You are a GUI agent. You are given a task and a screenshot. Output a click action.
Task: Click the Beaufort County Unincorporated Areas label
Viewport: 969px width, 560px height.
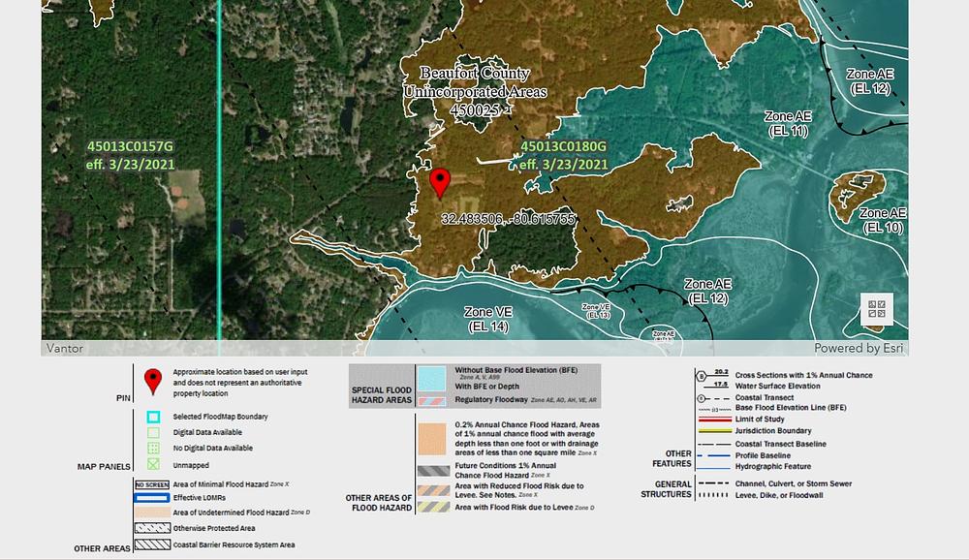[x=475, y=91]
